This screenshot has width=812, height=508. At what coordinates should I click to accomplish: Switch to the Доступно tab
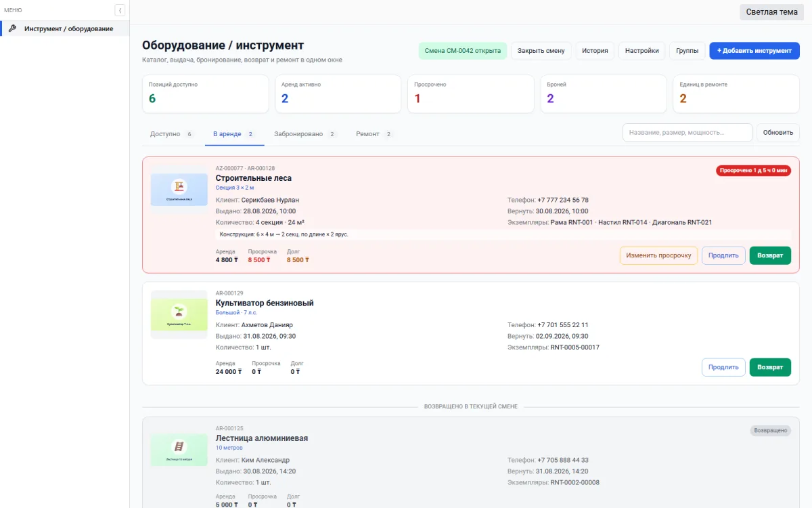pos(172,134)
